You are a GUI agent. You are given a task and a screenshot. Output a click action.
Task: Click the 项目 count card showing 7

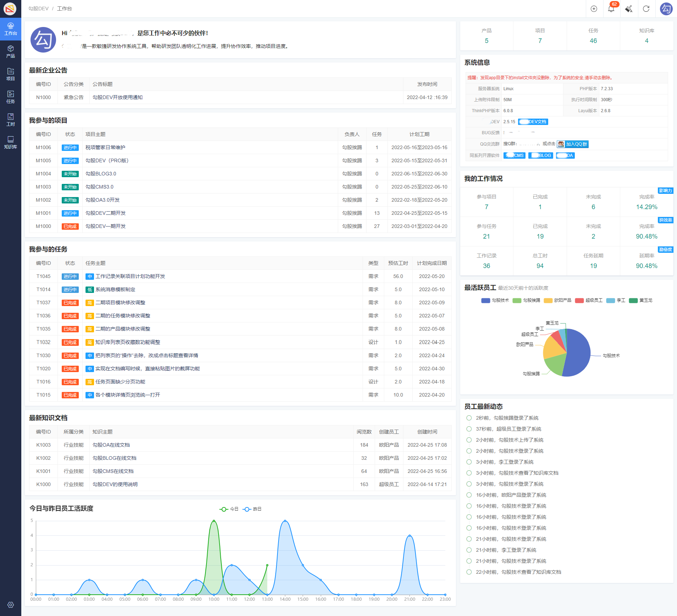pos(540,36)
